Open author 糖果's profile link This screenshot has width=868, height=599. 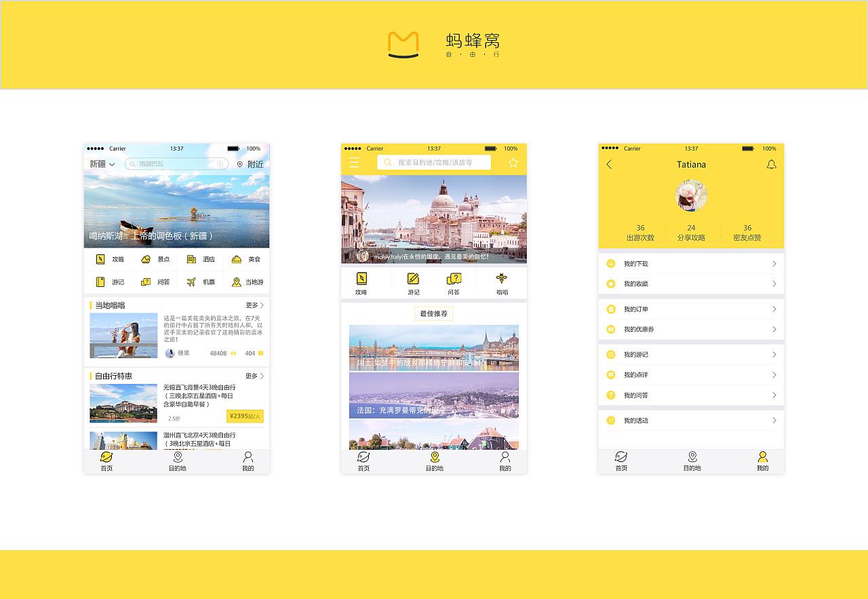pos(178,353)
